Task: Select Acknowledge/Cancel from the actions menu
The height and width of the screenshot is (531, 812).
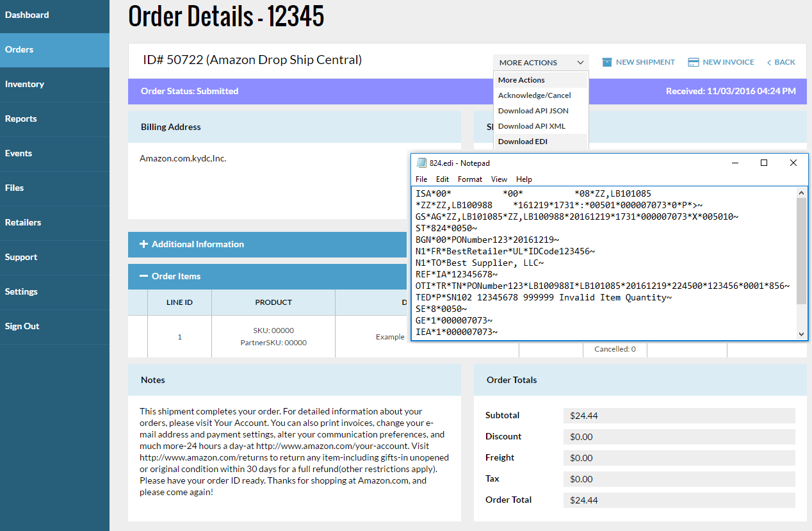Action: point(540,95)
